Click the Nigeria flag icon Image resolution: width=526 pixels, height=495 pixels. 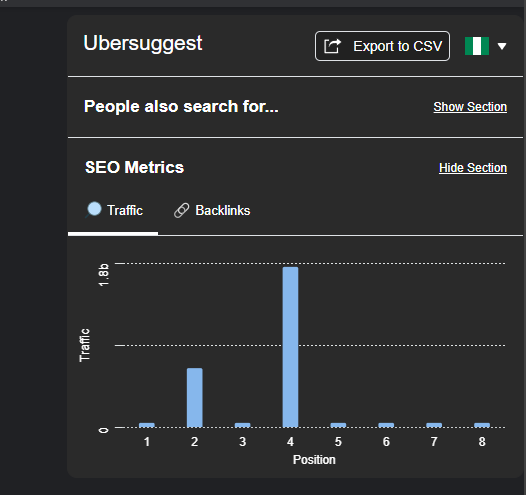(x=477, y=46)
